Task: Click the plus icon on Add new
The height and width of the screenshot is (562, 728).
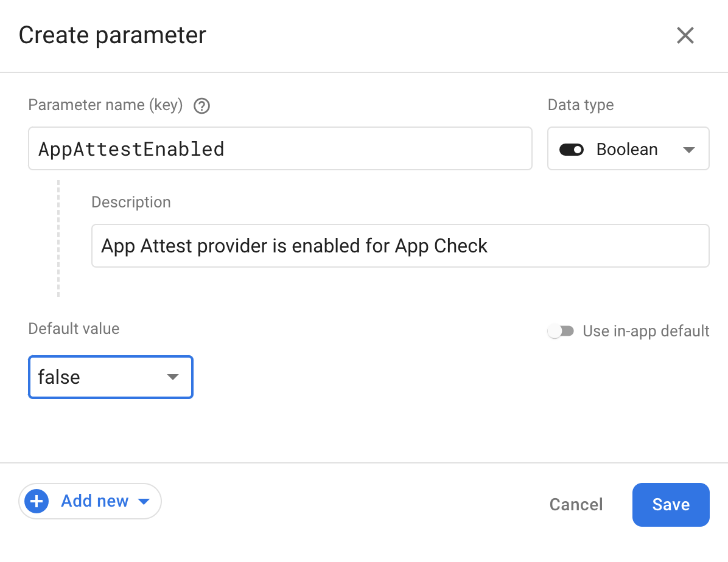Action: 37,501
